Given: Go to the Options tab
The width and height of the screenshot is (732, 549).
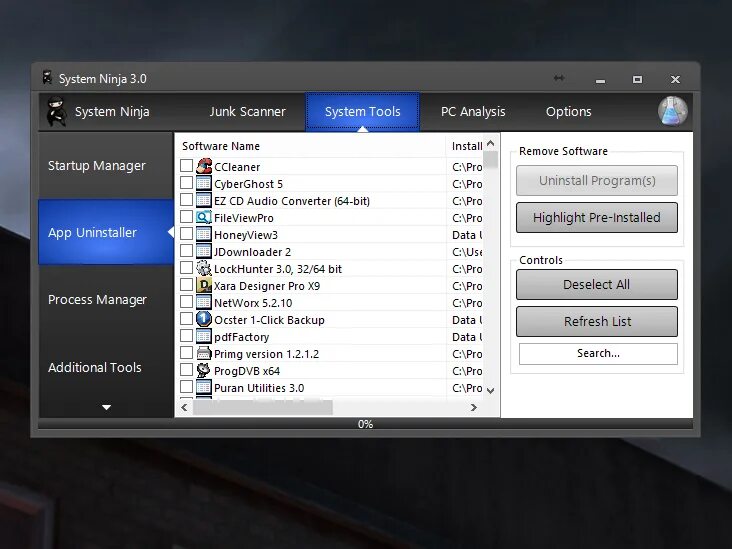Looking at the screenshot, I should click(x=569, y=112).
